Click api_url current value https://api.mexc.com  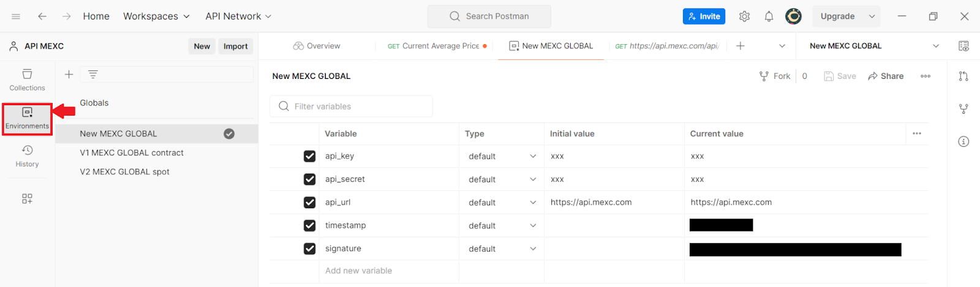pyautogui.click(x=731, y=203)
